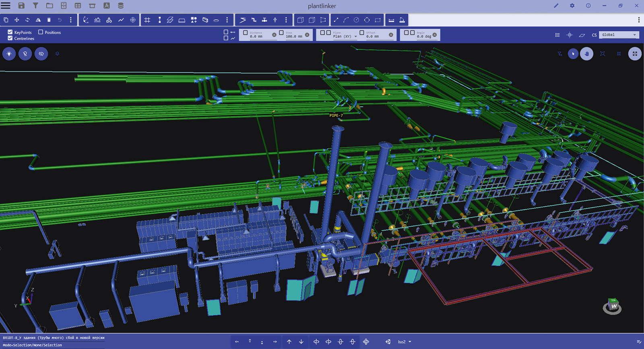Screen dimensions: 644x349
Task: Click the database stack icon
Action: (x=120, y=6)
